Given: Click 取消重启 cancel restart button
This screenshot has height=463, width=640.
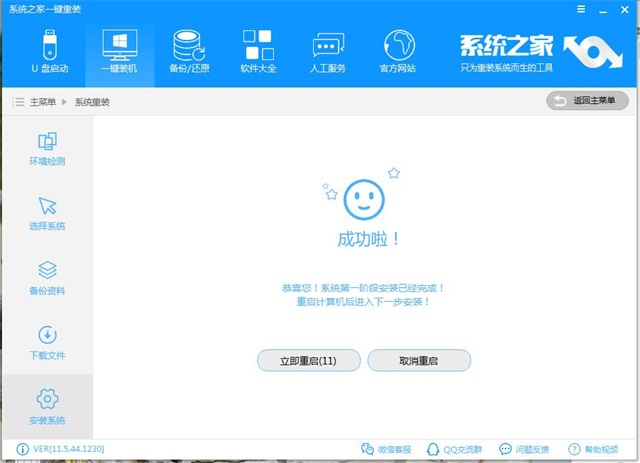Looking at the screenshot, I should pos(419,360).
